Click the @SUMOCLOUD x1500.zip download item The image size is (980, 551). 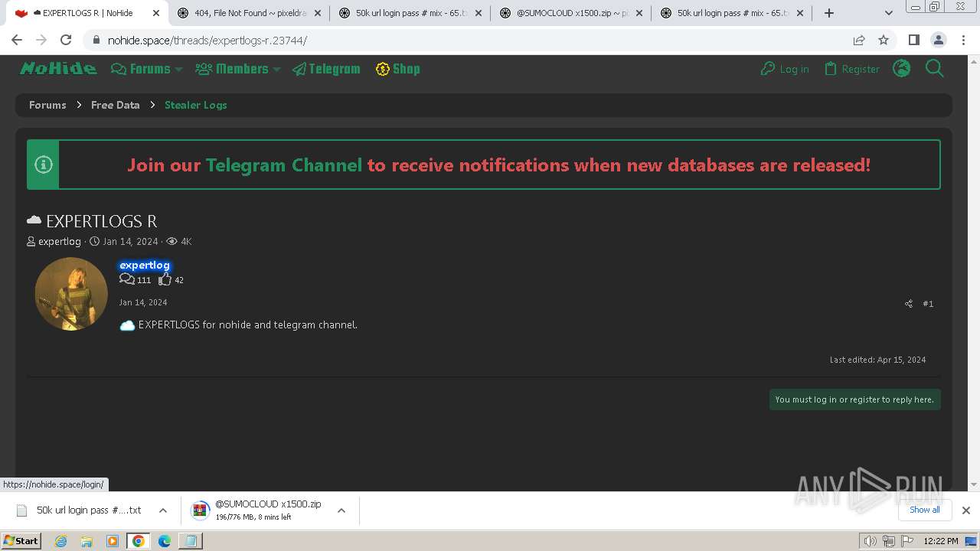pyautogui.click(x=256, y=510)
